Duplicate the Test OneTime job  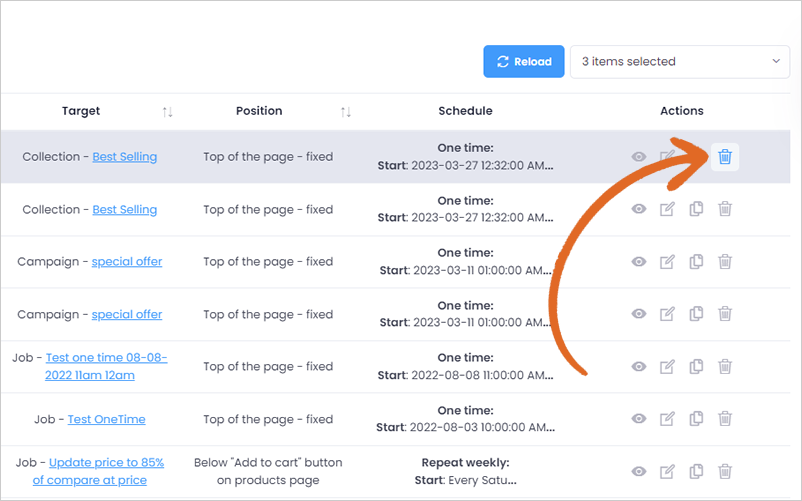click(x=696, y=419)
